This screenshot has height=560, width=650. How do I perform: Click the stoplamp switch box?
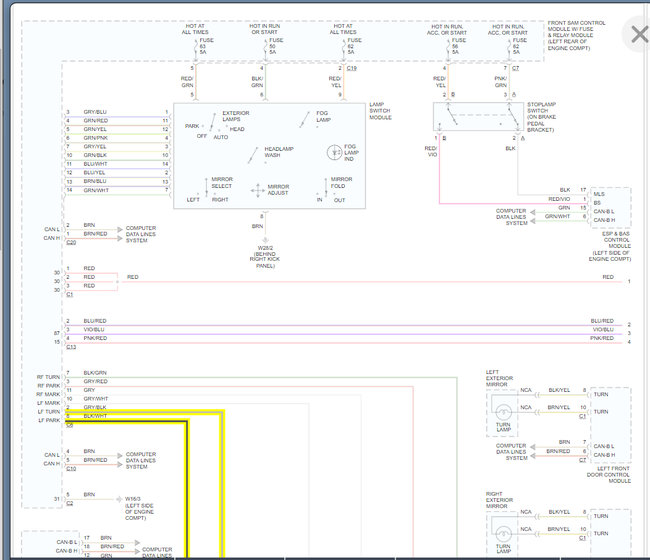coord(477,118)
